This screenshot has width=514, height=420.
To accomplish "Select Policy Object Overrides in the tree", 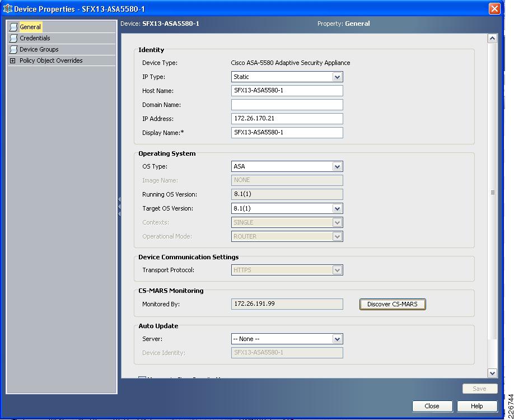I will point(51,60).
